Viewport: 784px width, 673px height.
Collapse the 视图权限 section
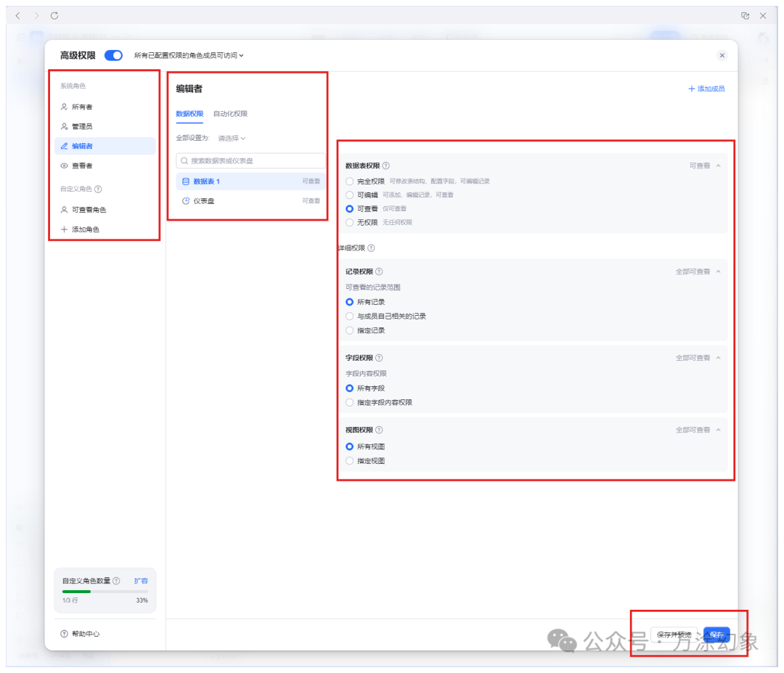(719, 430)
